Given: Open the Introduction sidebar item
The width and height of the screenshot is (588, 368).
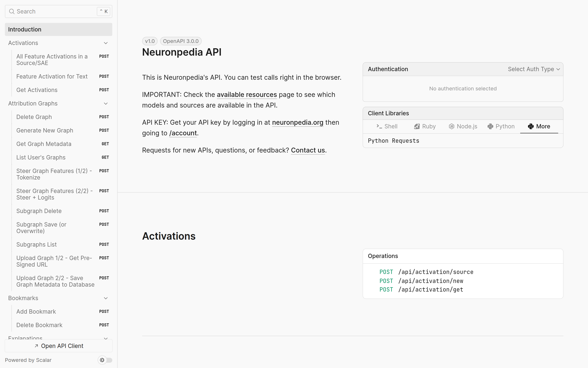Looking at the screenshot, I should coord(59,29).
